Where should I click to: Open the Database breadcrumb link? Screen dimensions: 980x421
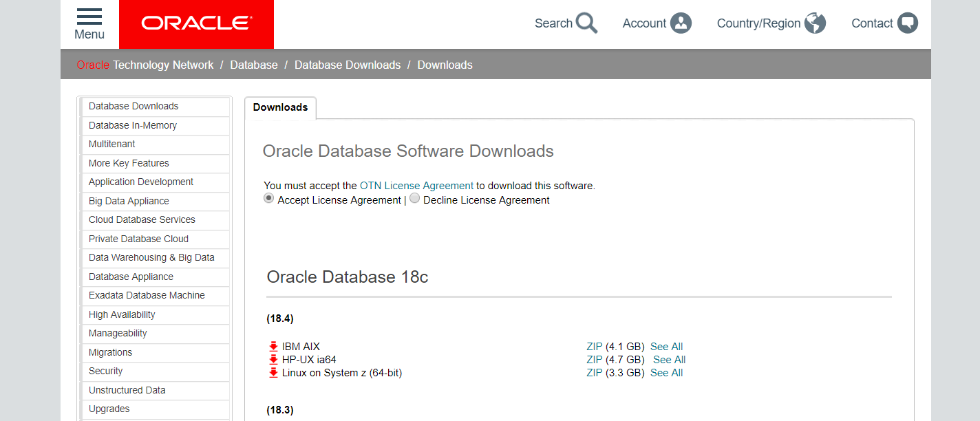pos(254,64)
